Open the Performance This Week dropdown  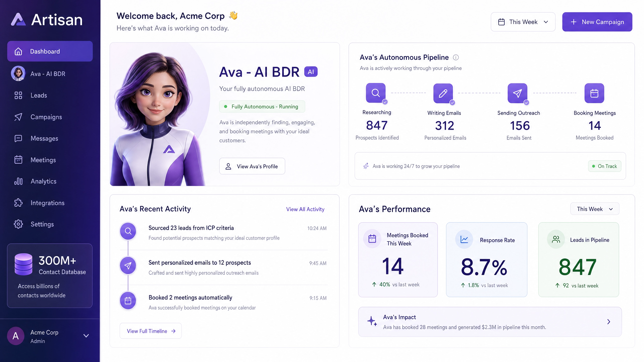(595, 209)
